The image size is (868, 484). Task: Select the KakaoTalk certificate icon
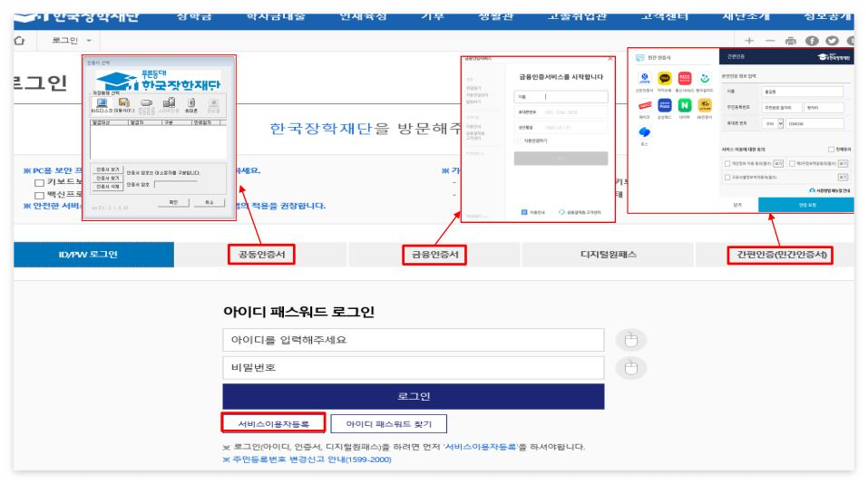[664, 79]
